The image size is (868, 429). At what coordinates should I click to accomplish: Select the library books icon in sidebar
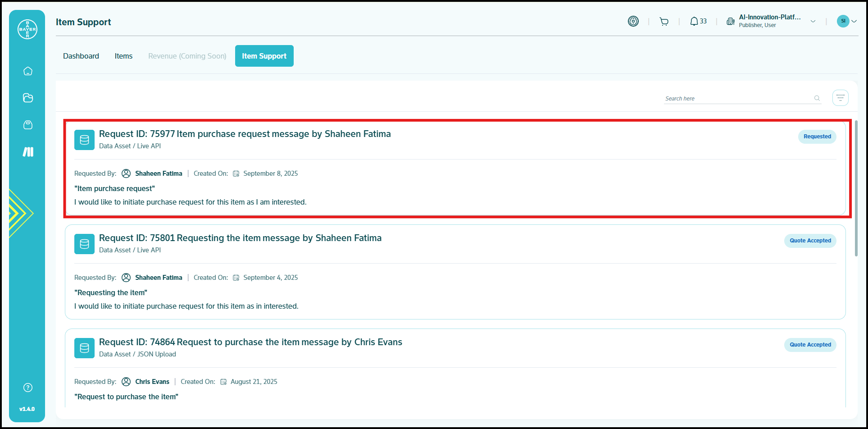[28, 152]
